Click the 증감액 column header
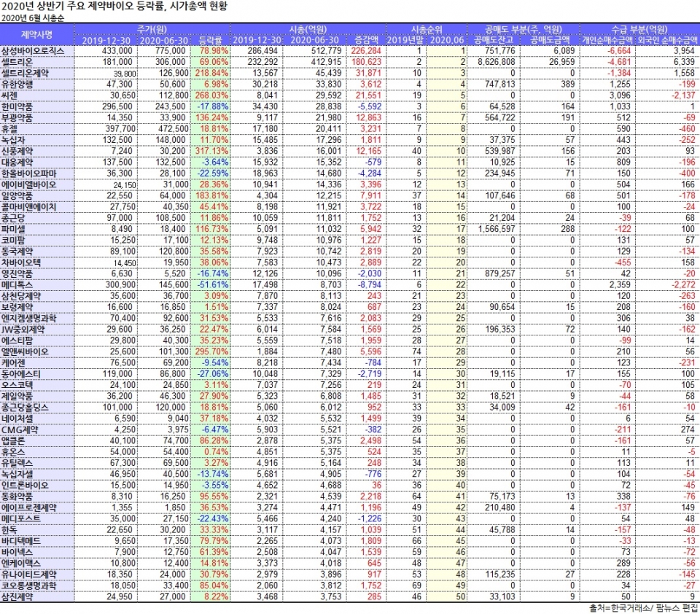Image resolution: width=700 pixels, height=614 pixels. (x=366, y=39)
